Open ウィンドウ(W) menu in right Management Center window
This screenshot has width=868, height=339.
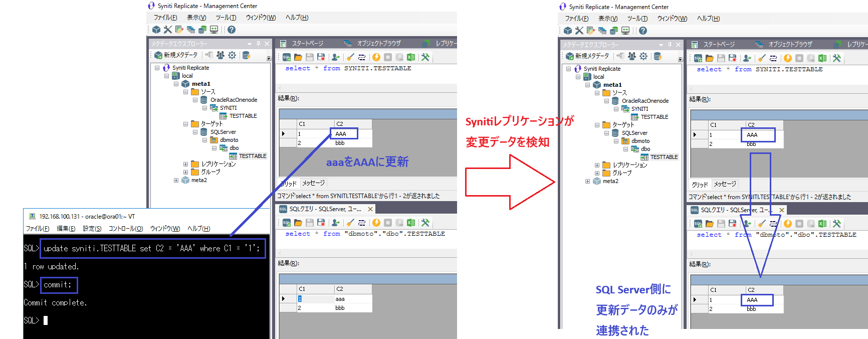[x=672, y=19]
